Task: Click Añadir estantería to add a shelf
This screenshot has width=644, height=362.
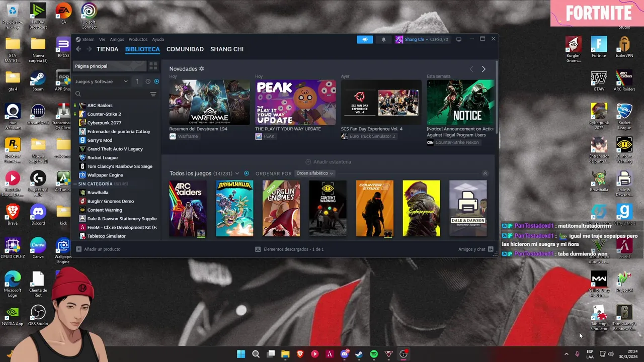Action: tap(328, 162)
